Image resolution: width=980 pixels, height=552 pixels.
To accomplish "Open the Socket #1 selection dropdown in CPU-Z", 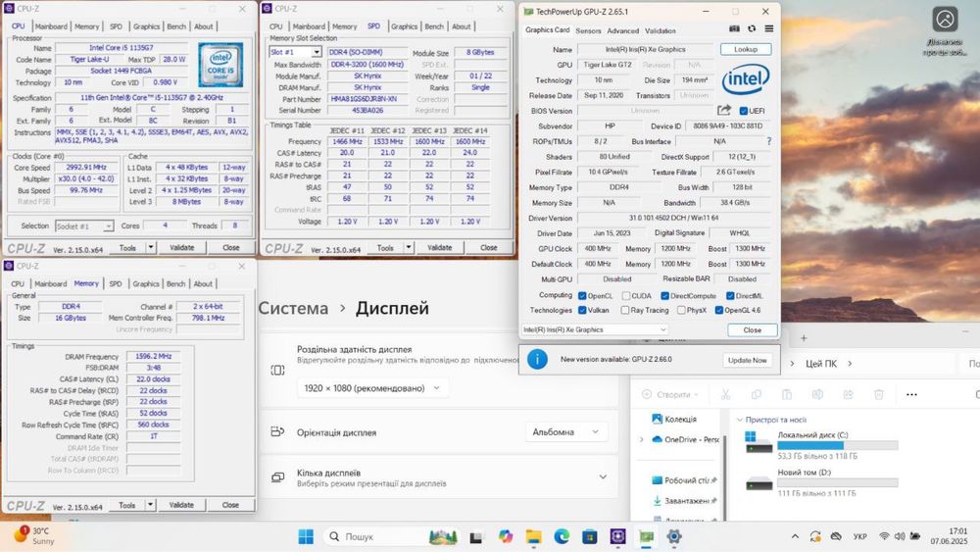I will pyautogui.click(x=108, y=226).
